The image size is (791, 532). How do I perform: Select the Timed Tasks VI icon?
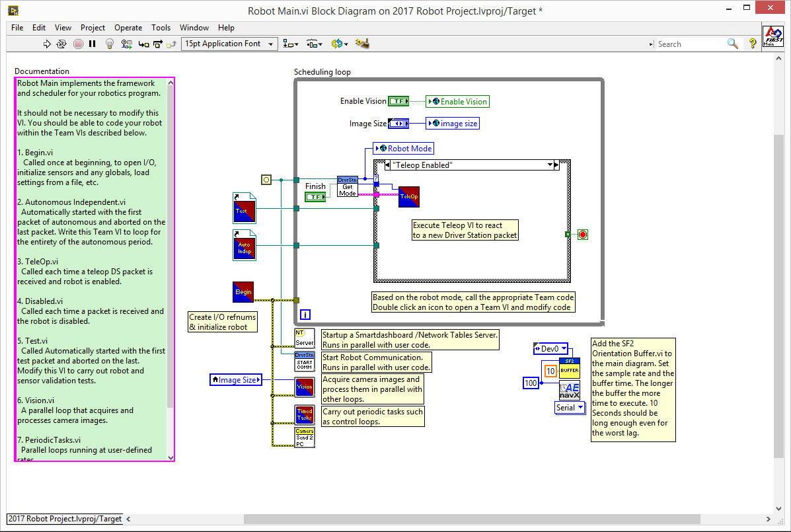305,414
